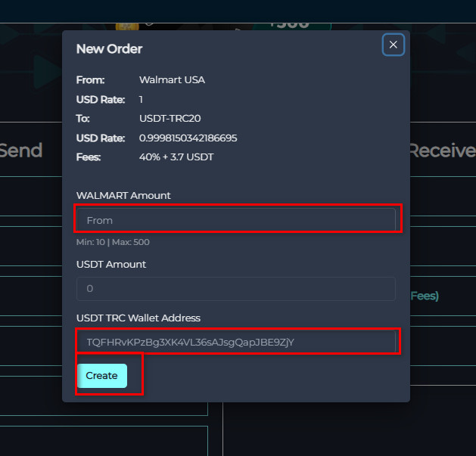The width and height of the screenshot is (476, 456).
Task: Click the rate value 0.9998150342186695
Action: [x=188, y=138]
